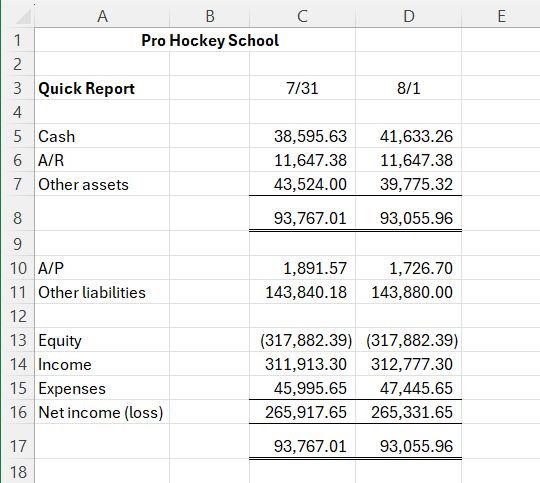Select row 1 header

[18, 40]
